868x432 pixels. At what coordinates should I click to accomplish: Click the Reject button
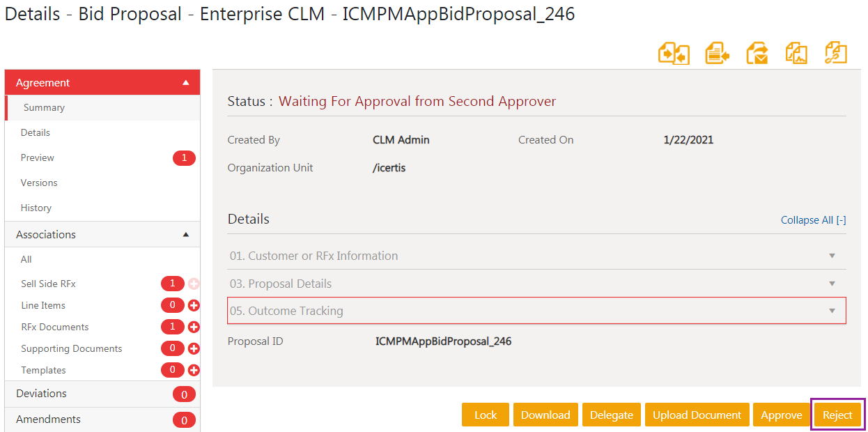[x=837, y=415]
